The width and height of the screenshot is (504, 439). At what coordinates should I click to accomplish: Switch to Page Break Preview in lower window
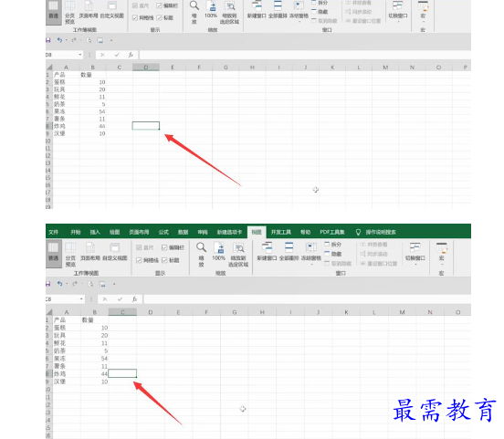[x=70, y=254]
